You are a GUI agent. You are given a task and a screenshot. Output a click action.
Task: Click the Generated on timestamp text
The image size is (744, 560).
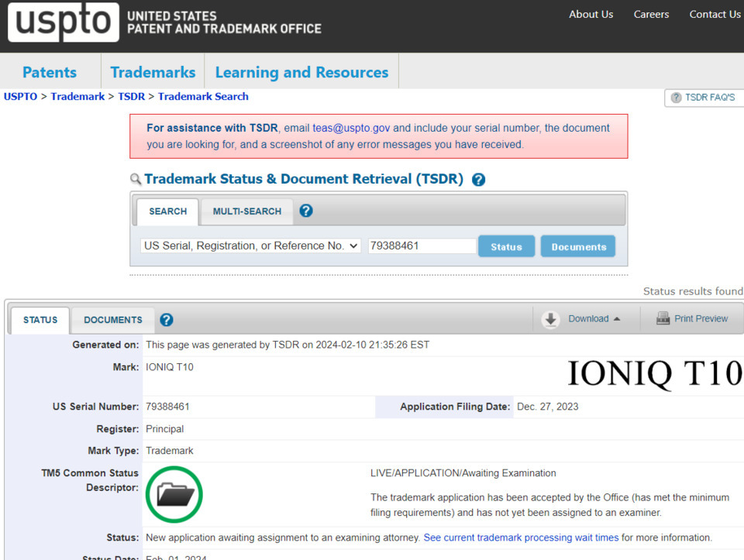[x=288, y=345]
